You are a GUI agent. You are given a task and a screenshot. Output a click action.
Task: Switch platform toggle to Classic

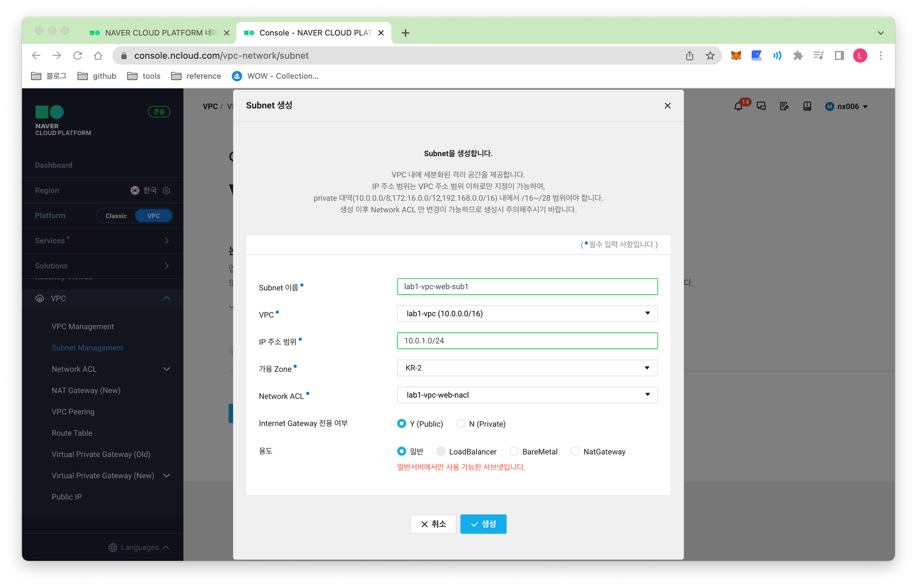(116, 216)
